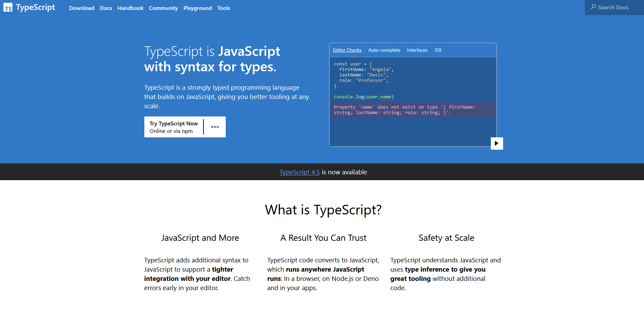
Task: Click 'lastName: "Davis"' code line
Action: pyautogui.click(x=364, y=75)
